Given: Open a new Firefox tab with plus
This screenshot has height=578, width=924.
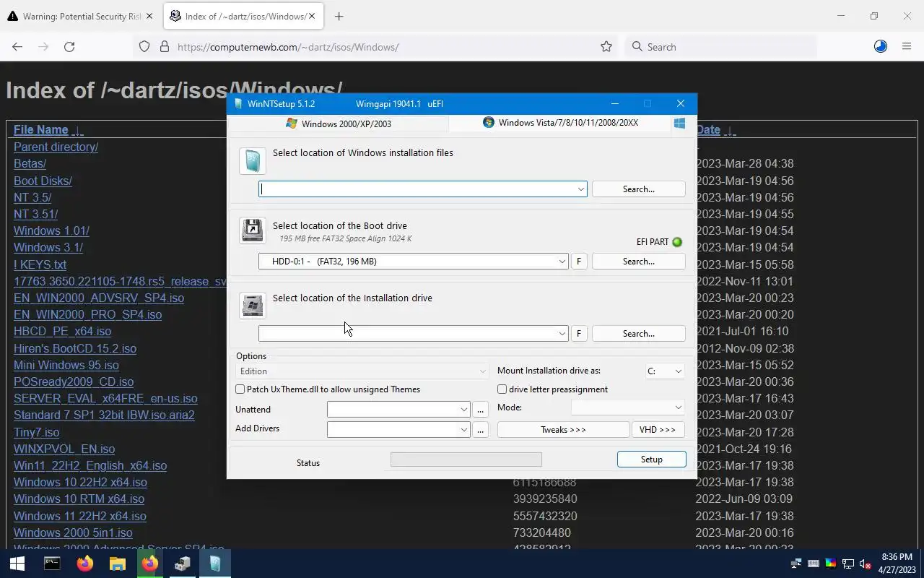Looking at the screenshot, I should click(x=339, y=17).
